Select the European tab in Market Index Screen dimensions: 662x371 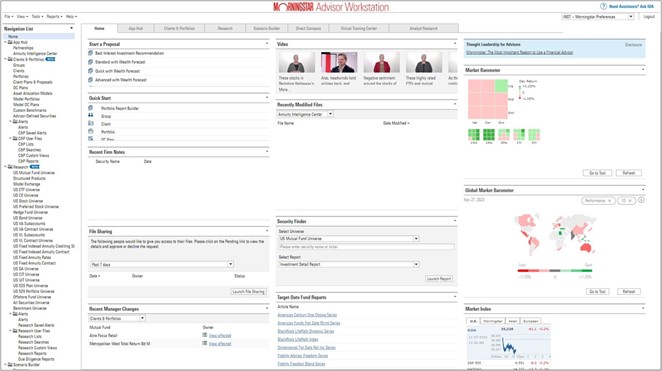pos(531,321)
